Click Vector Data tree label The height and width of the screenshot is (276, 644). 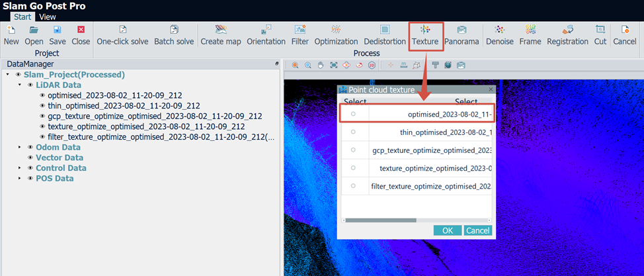[60, 158]
